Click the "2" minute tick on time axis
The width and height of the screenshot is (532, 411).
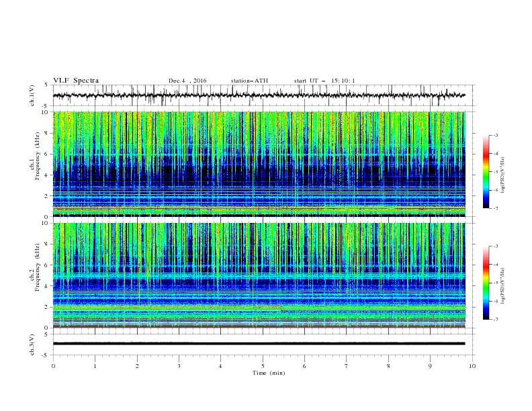(137, 366)
